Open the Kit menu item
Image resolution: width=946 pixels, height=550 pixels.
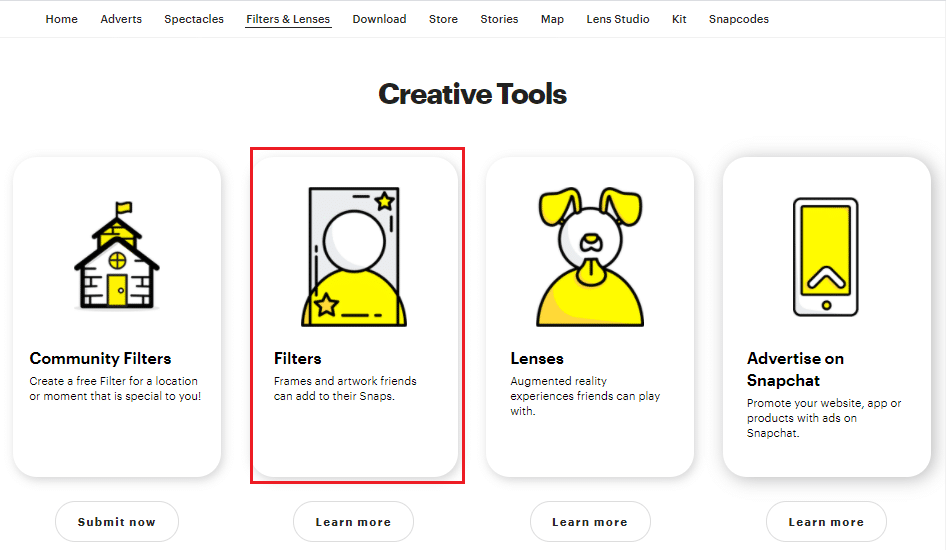pos(679,19)
